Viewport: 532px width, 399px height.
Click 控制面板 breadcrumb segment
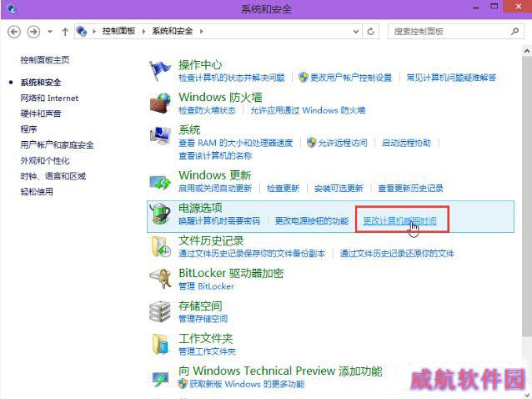tap(118, 31)
